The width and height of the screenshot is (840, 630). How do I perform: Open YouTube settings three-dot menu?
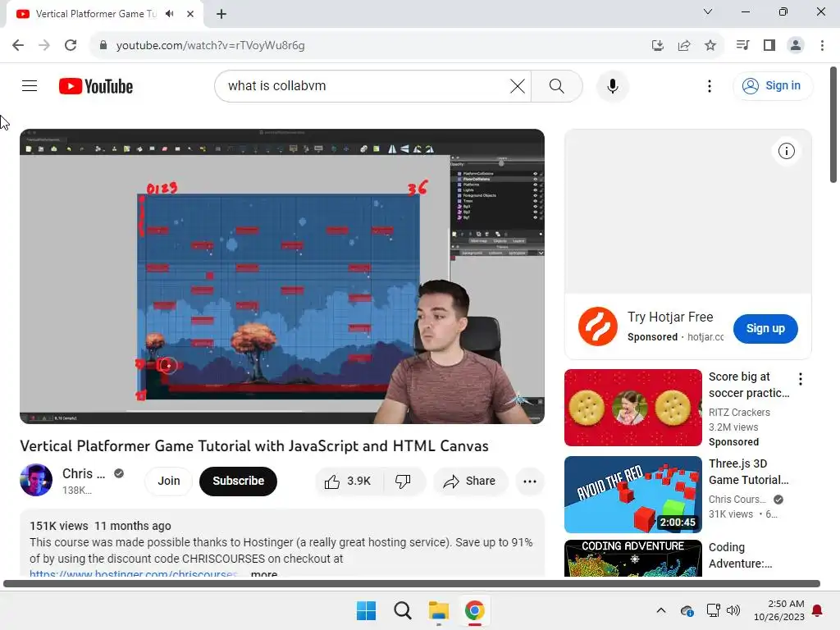(710, 85)
